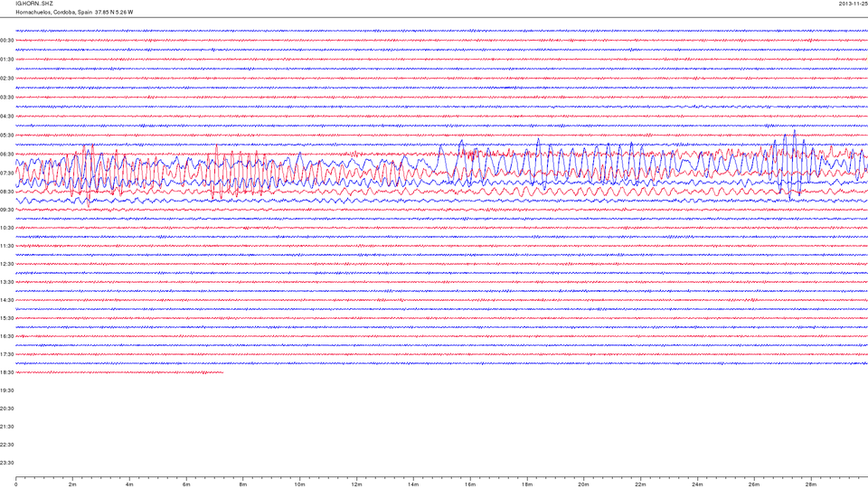868x488 pixels.
Task: Click the 16m tick label on time axis
Action: 470,484
